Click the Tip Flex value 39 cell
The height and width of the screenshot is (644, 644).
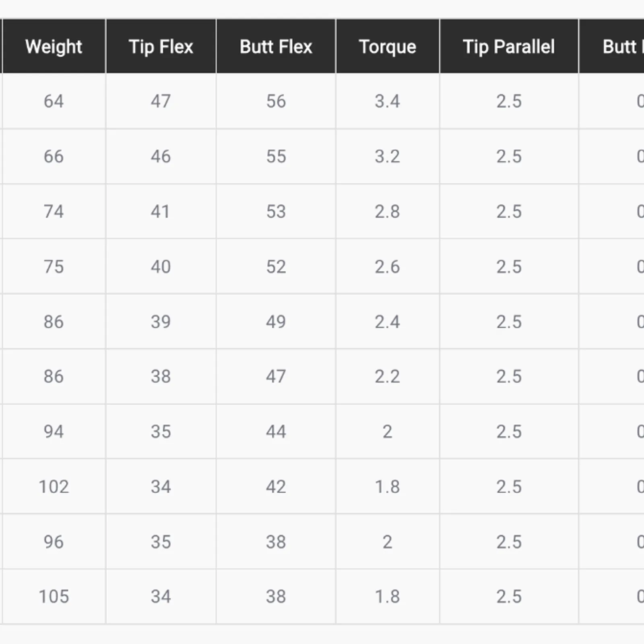point(161,322)
